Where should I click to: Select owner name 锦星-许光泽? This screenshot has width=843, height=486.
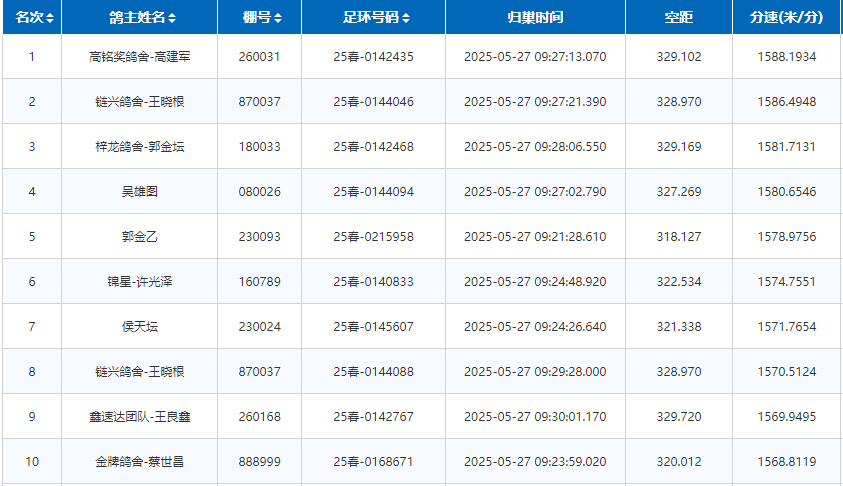point(140,281)
